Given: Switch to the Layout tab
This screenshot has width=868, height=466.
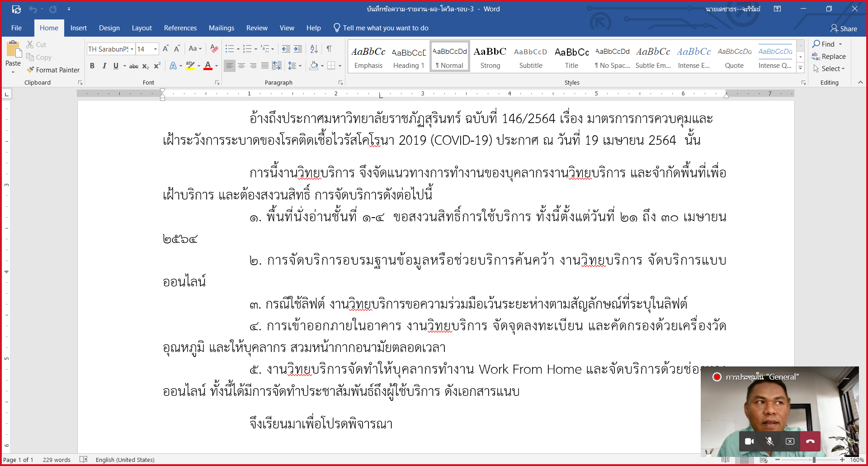Looking at the screenshot, I should point(142,28).
